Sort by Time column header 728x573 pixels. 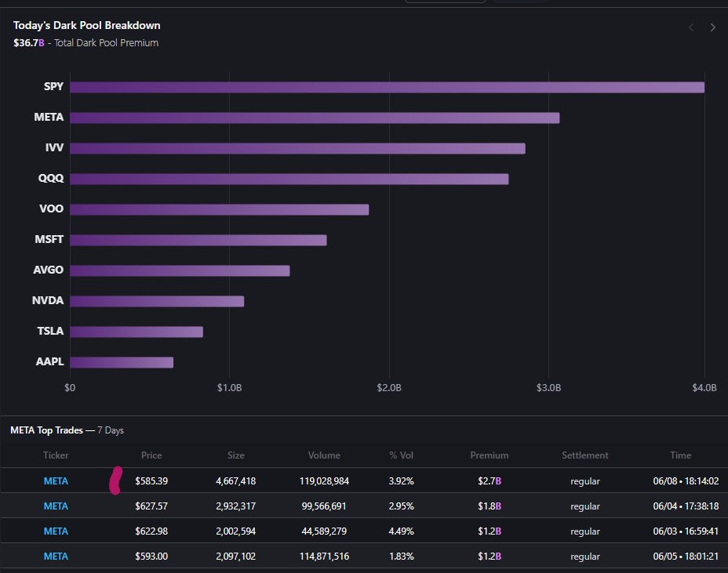[681, 455]
